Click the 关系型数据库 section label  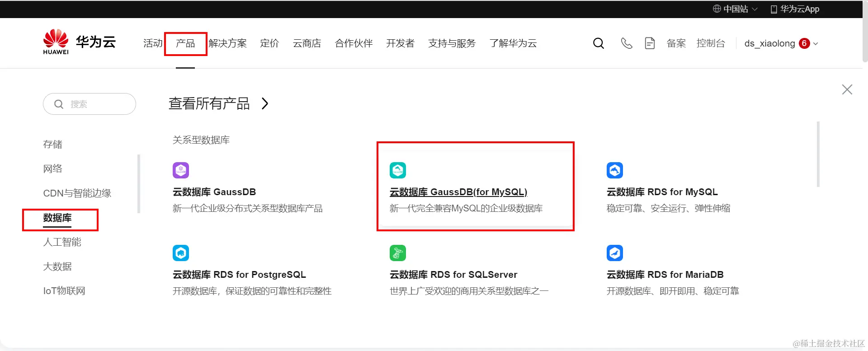pyautogui.click(x=201, y=140)
